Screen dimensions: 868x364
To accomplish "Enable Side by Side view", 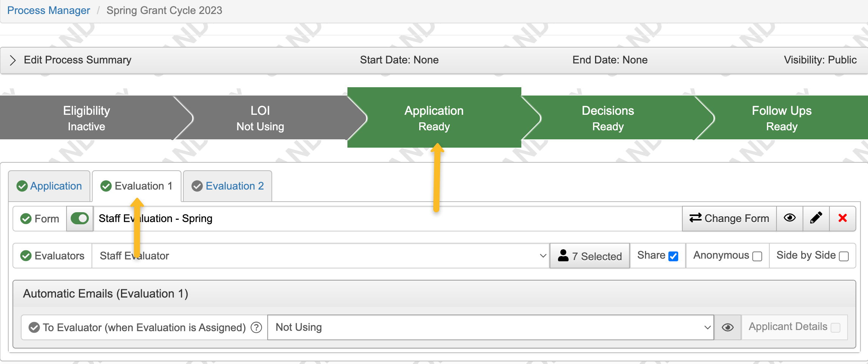I will click(x=843, y=256).
